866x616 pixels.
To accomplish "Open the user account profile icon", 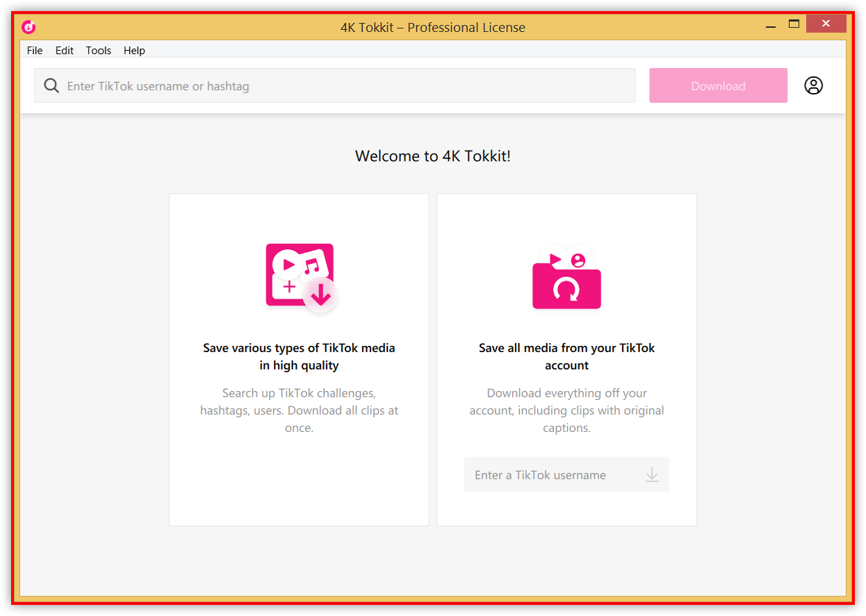I will [813, 85].
